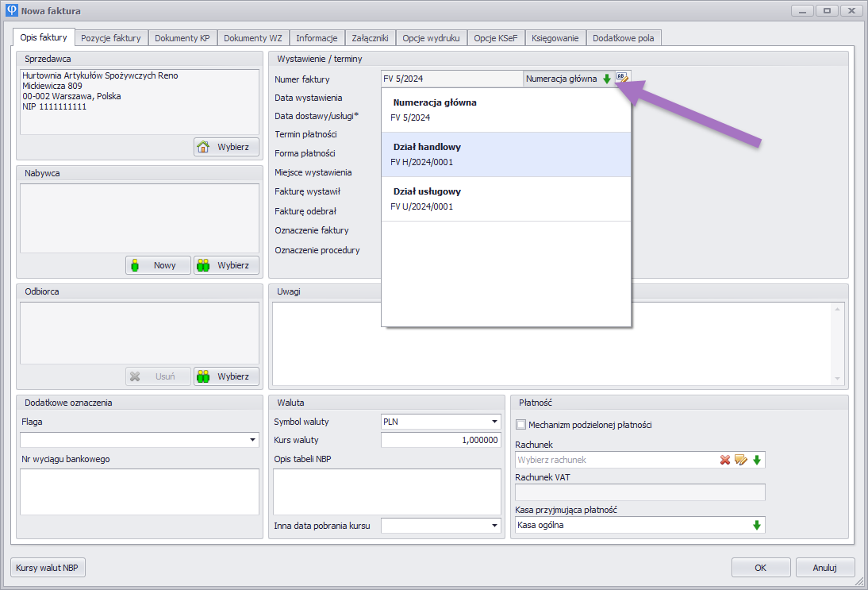Viewport: 868px width, 590px height.
Task: Click the Kurs waluty input field
Action: (x=440, y=440)
